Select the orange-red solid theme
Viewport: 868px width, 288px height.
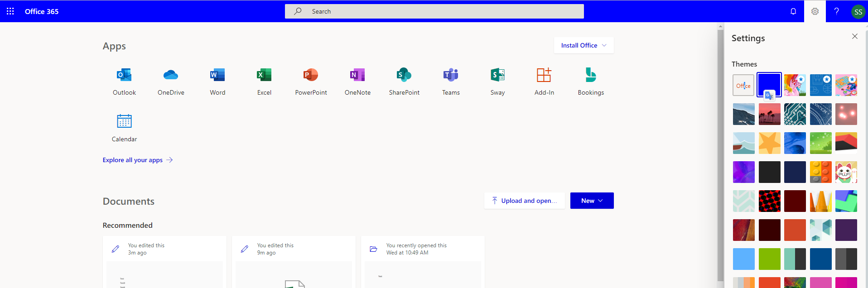click(795, 230)
